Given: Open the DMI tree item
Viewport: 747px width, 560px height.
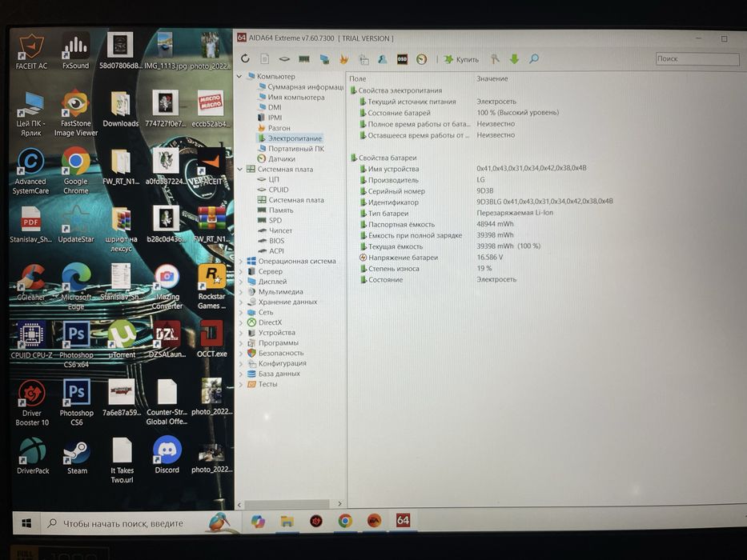Looking at the screenshot, I should (270, 108).
